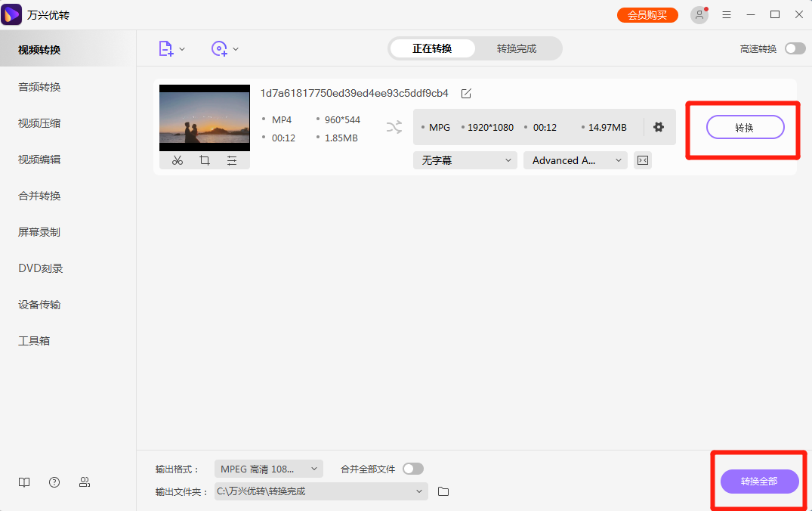The image size is (812, 511).
Task: Toggle the 合并全部文件 switch
Action: 412,469
